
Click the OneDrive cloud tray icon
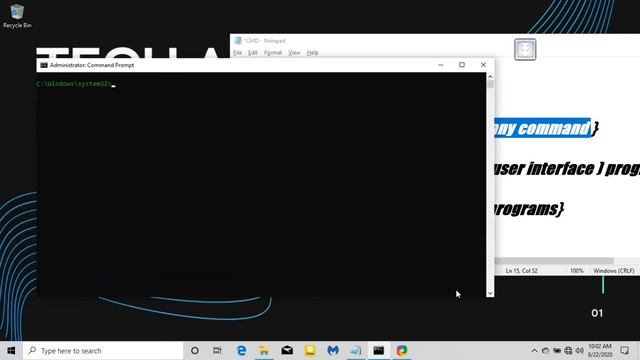pos(546,351)
